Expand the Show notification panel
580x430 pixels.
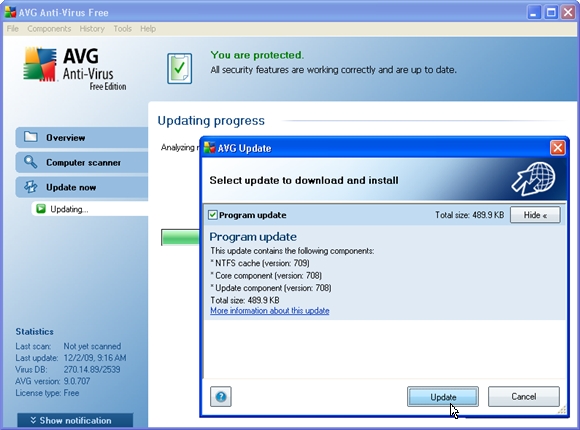75,420
